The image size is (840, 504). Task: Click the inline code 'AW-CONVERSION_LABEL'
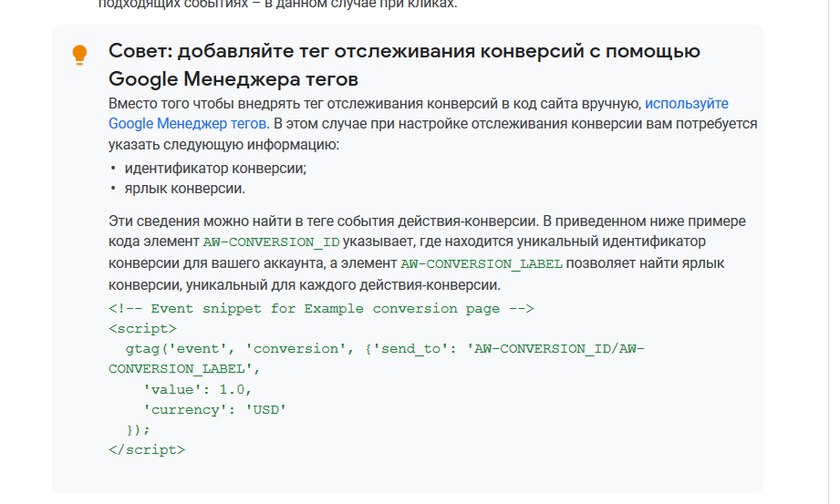click(x=481, y=264)
